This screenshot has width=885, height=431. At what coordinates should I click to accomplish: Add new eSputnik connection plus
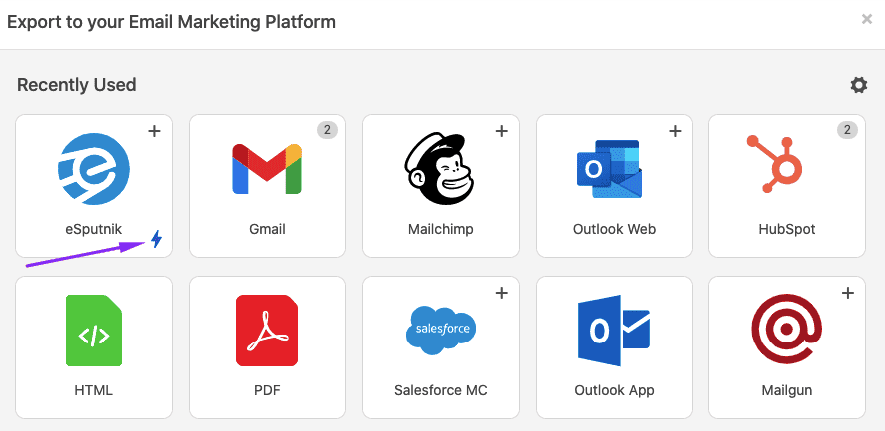click(155, 131)
